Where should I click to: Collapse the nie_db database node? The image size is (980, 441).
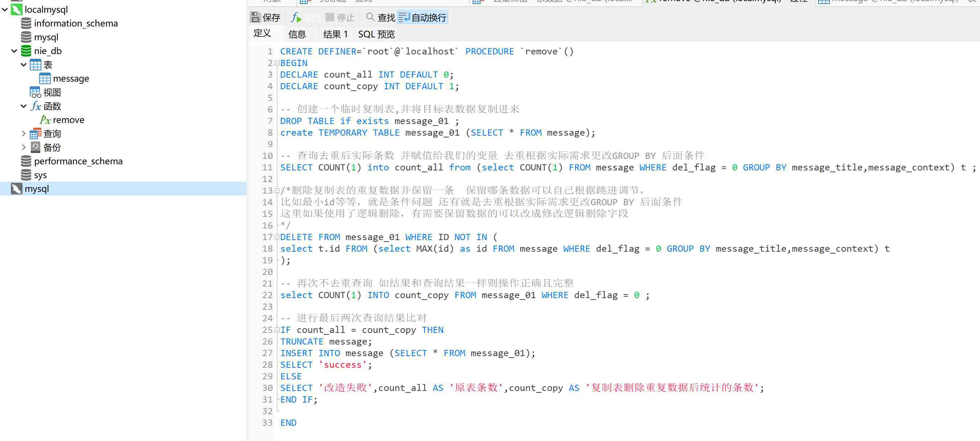14,51
